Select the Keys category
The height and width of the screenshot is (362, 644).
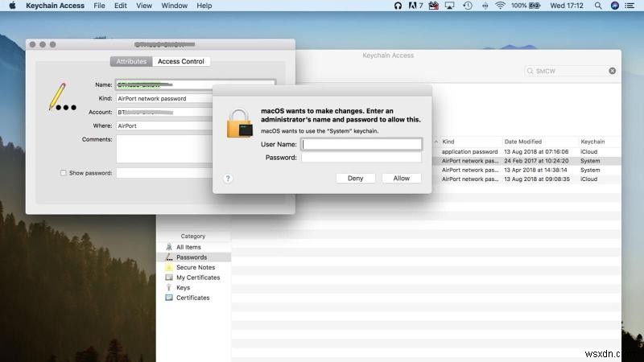tap(194, 287)
